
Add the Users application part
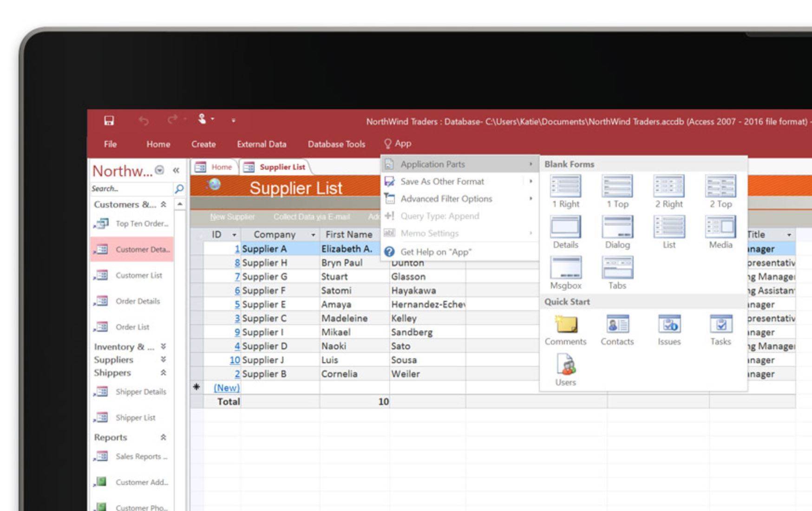(566, 370)
